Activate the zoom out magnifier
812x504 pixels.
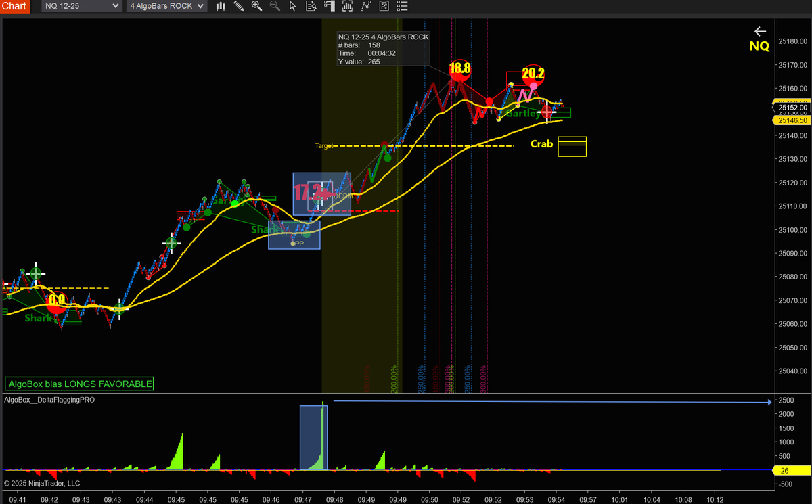pos(274,7)
